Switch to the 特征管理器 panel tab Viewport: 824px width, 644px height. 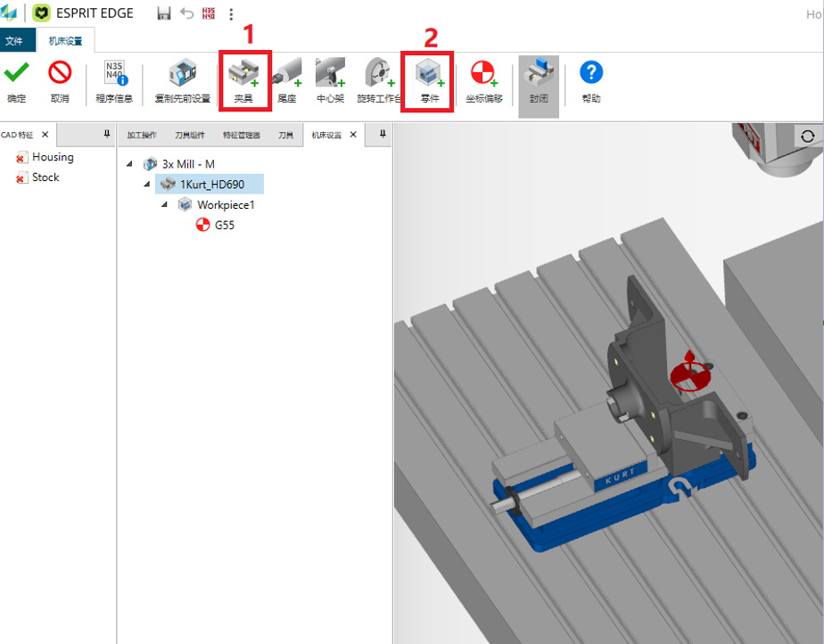click(242, 135)
